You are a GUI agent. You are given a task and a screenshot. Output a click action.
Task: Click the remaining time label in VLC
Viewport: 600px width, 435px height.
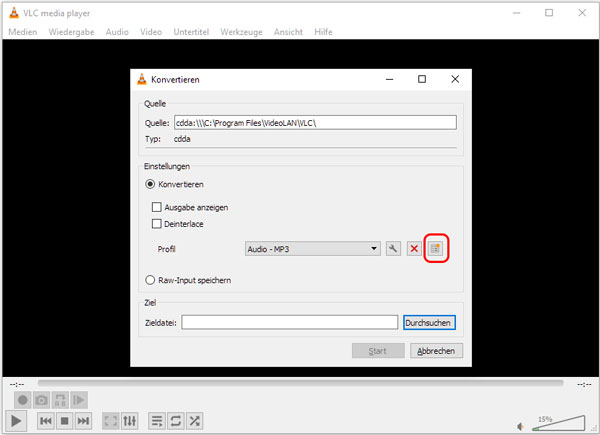[584, 384]
